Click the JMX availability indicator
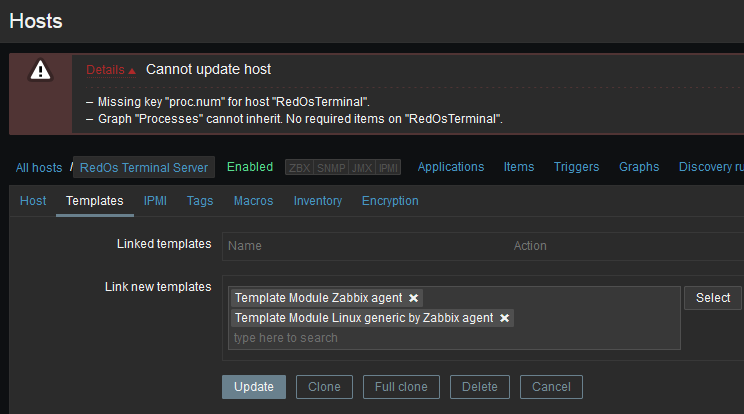 tap(361, 168)
